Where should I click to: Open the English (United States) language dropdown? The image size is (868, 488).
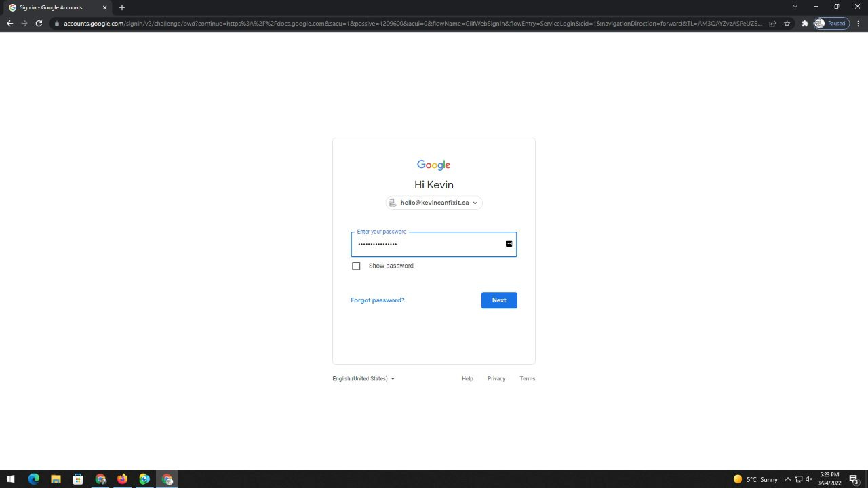click(363, 379)
